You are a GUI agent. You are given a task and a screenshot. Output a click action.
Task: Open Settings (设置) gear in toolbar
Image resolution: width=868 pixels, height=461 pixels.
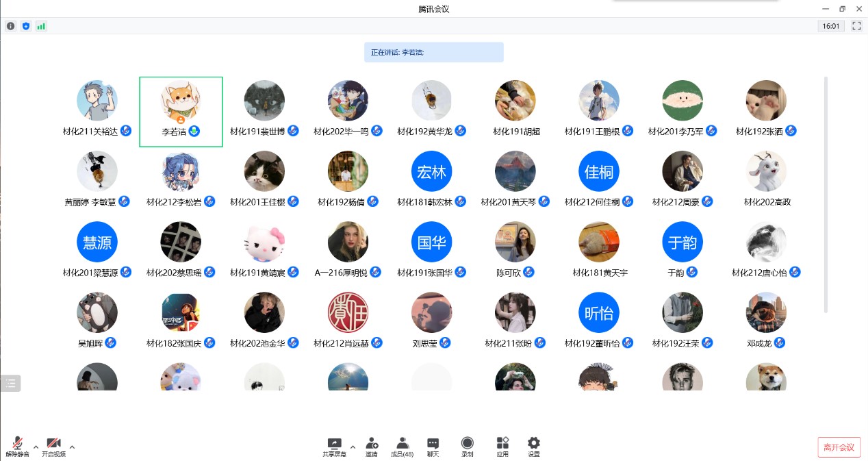[533, 447]
